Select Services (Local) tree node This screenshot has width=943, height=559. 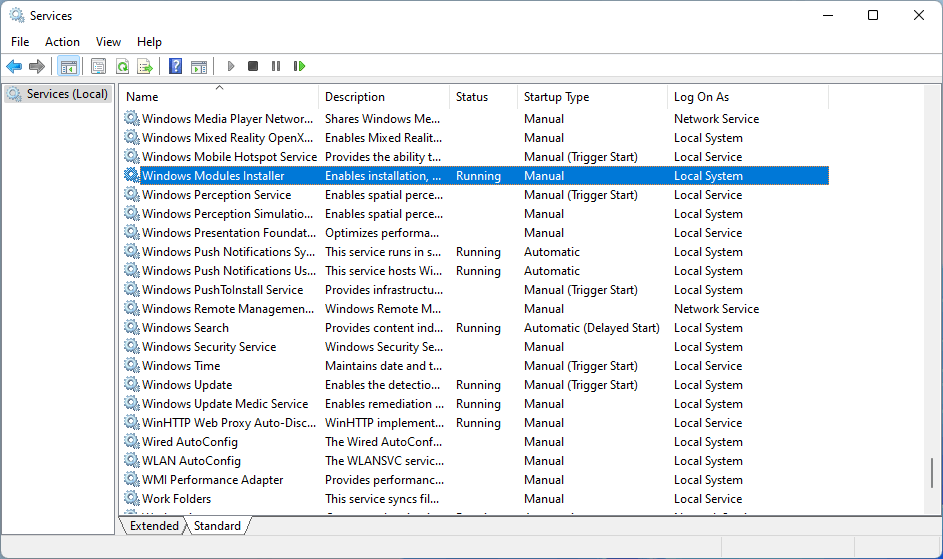pos(58,94)
